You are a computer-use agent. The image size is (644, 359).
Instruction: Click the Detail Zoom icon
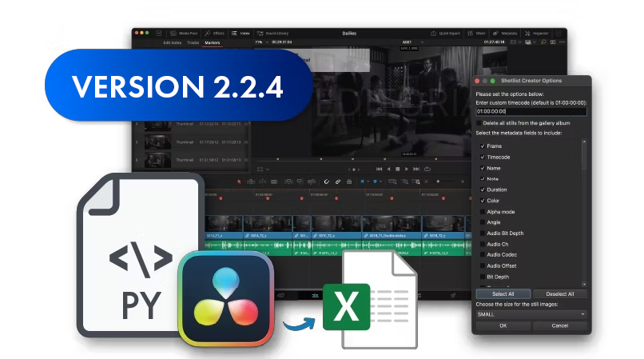[x=405, y=181]
